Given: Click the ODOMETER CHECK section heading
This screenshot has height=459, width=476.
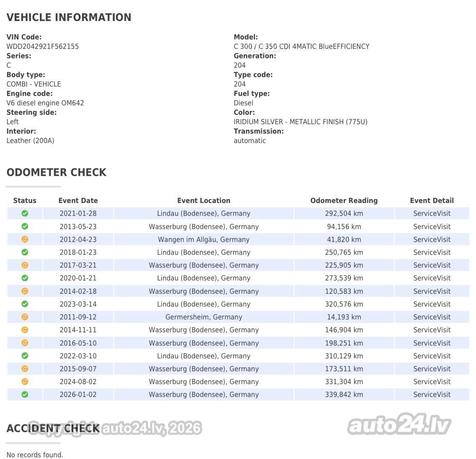Looking at the screenshot, I should coord(57,172).
